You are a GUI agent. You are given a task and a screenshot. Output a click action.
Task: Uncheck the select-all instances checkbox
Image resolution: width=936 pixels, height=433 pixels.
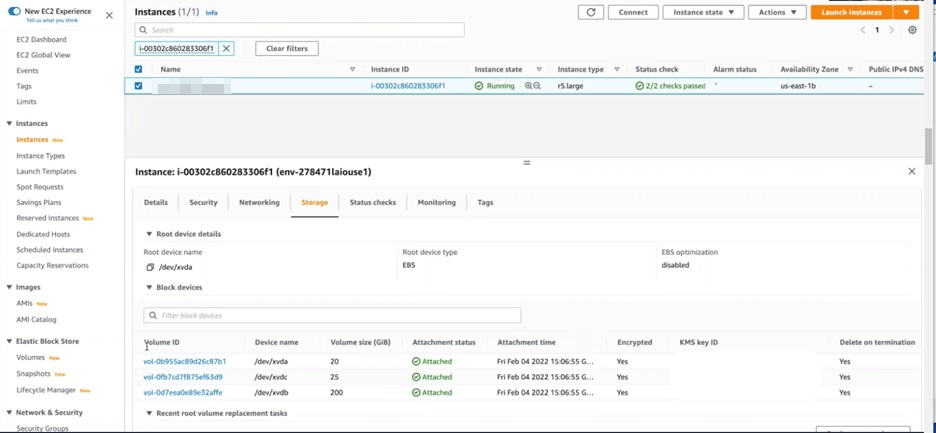click(138, 69)
